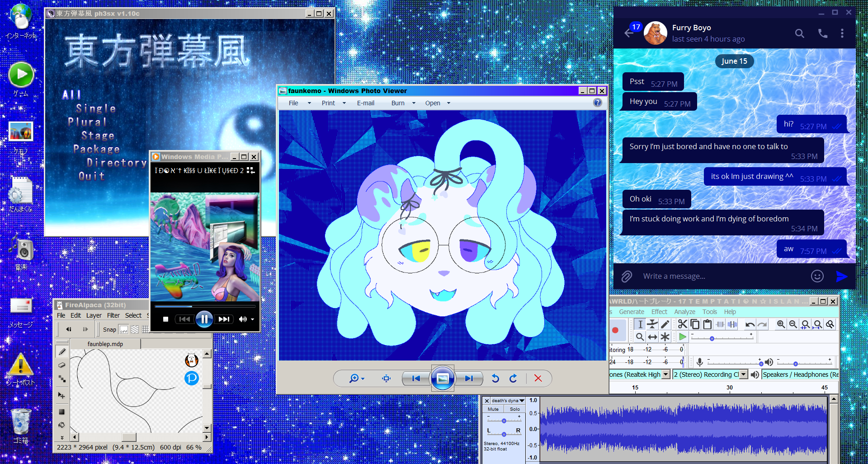This screenshot has width=868, height=464.
Task: Open the Filter menu in FireAlpaca
Action: (113, 315)
